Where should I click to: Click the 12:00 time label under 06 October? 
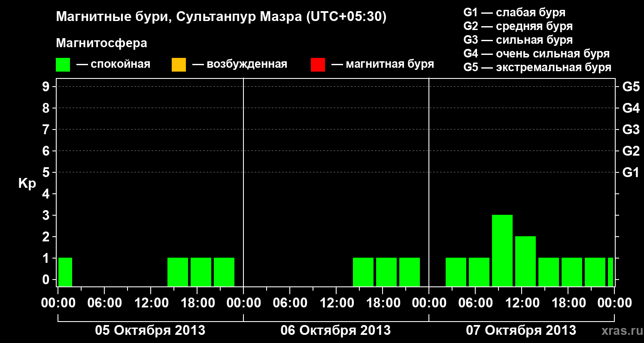(336, 303)
